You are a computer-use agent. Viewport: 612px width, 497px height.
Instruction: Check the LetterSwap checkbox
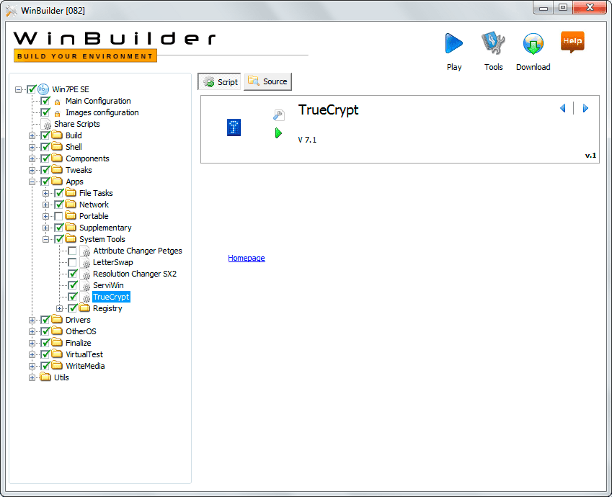(x=72, y=262)
